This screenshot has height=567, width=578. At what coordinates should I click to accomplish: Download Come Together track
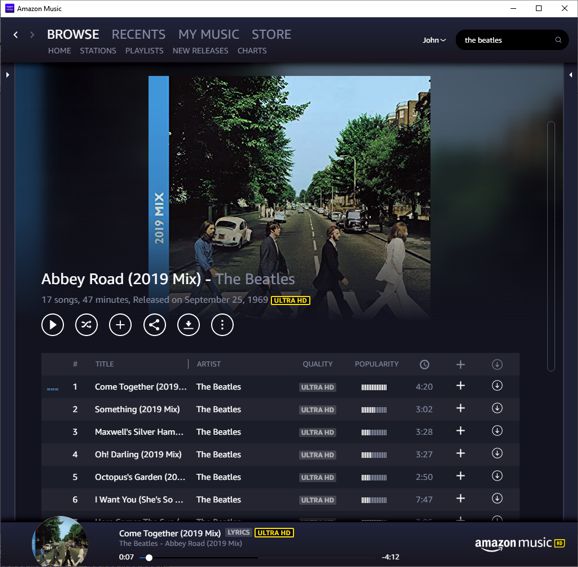pos(497,386)
